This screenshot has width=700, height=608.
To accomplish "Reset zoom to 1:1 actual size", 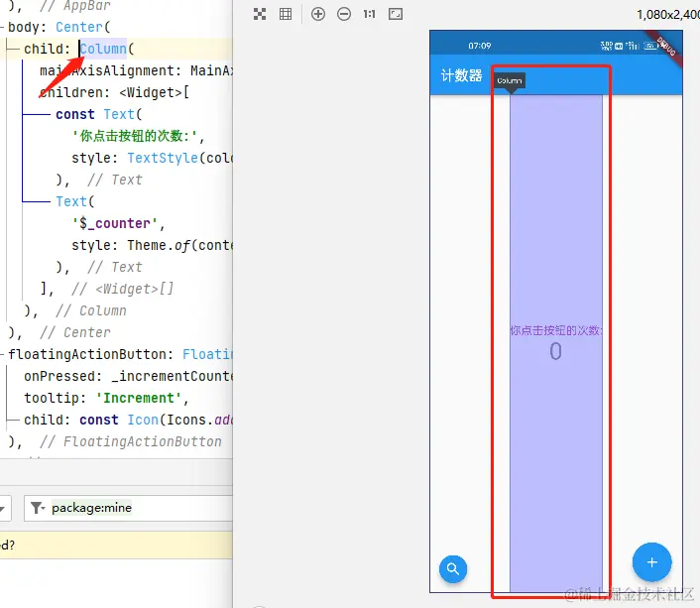I will [370, 14].
